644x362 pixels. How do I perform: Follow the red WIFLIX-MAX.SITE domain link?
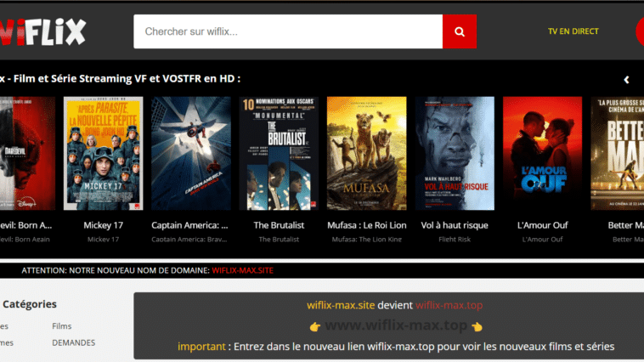[x=243, y=270]
